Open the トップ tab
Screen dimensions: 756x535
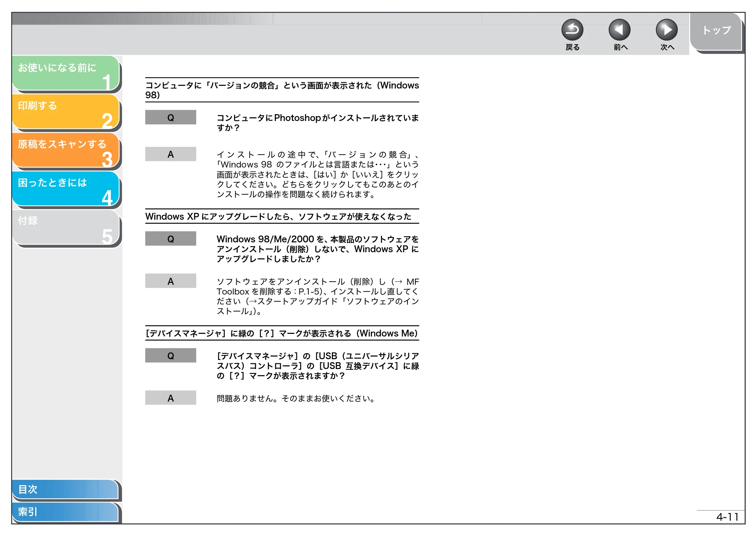pyautogui.click(x=716, y=31)
